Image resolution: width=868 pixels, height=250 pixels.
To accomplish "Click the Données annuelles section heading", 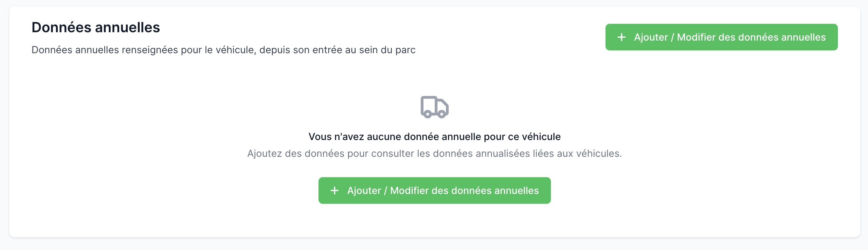I will [96, 27].
